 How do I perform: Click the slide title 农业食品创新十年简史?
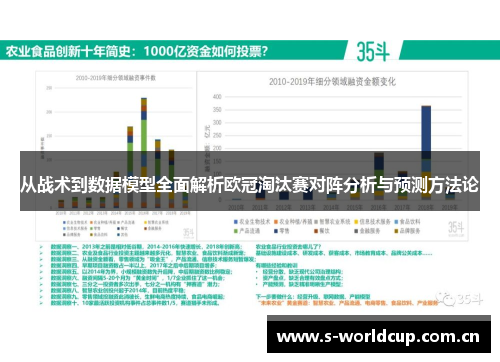click(67, 52)
